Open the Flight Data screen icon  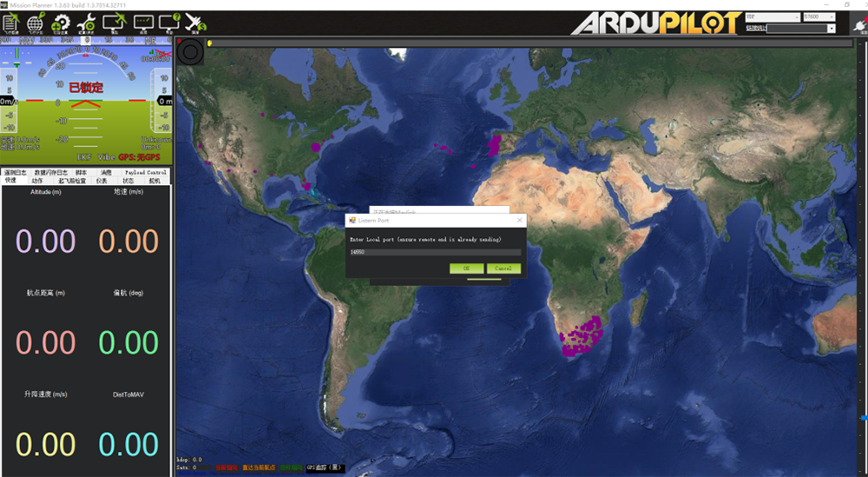(11, 23)
